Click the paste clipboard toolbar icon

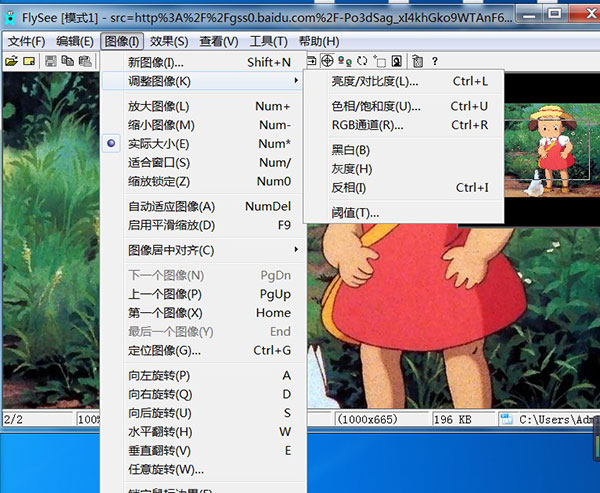(86, 62)
